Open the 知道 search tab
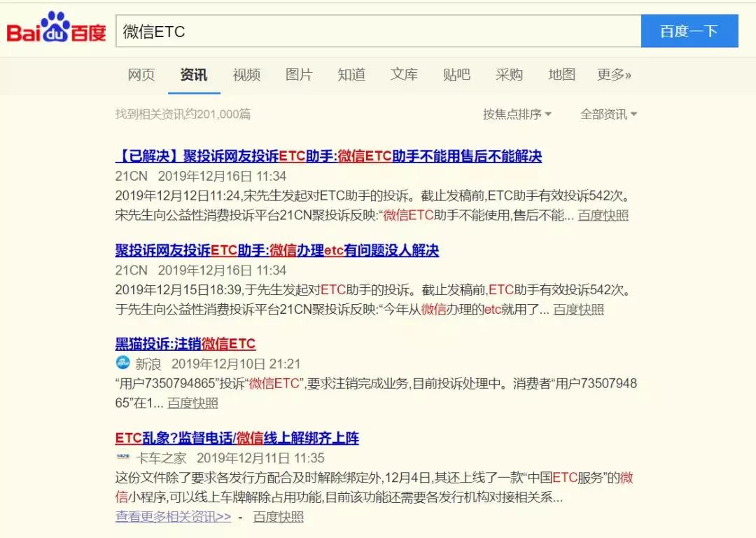Screen dimensions: 756x538 click(x=351, y=75)
